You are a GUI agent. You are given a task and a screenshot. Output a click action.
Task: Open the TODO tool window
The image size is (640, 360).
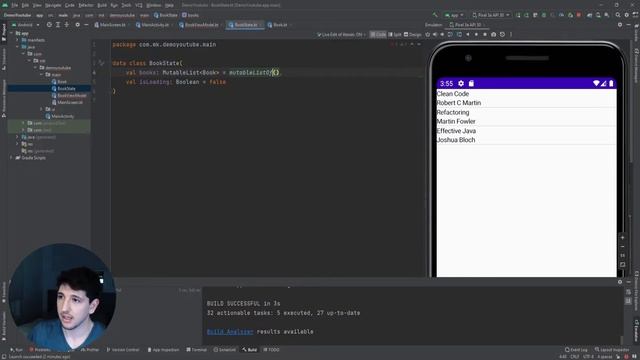[271, 350]
